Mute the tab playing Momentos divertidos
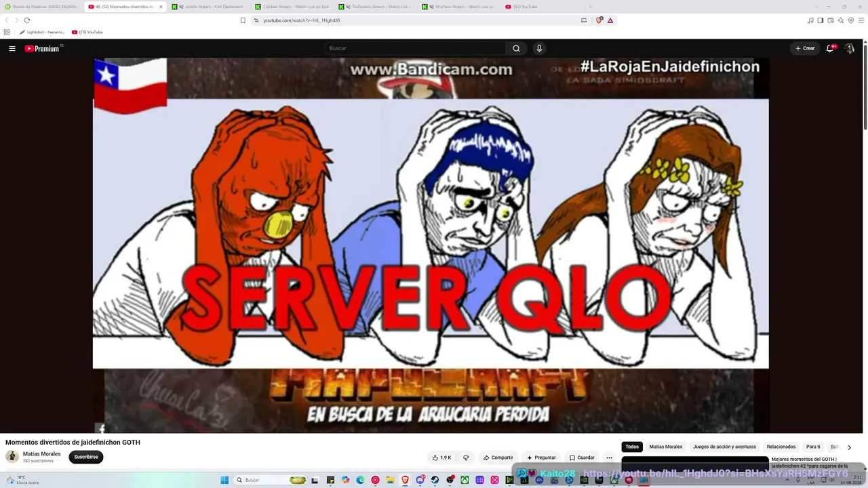This screenshot has height=488, width=868. tap(98, 7)
